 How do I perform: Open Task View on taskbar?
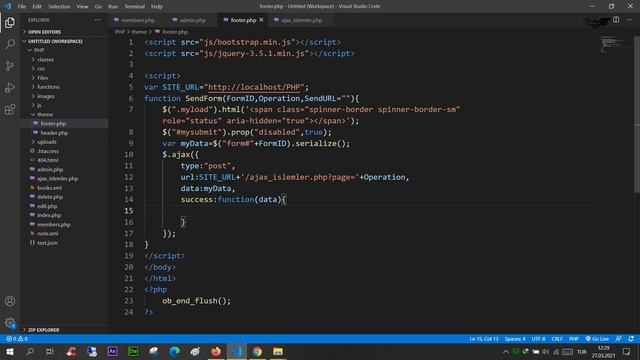coord(50,351)
